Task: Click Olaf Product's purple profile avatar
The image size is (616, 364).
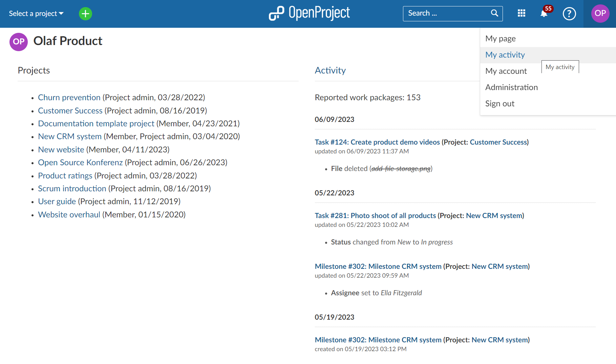Action: pyautogui.click(x=19, y=42)
